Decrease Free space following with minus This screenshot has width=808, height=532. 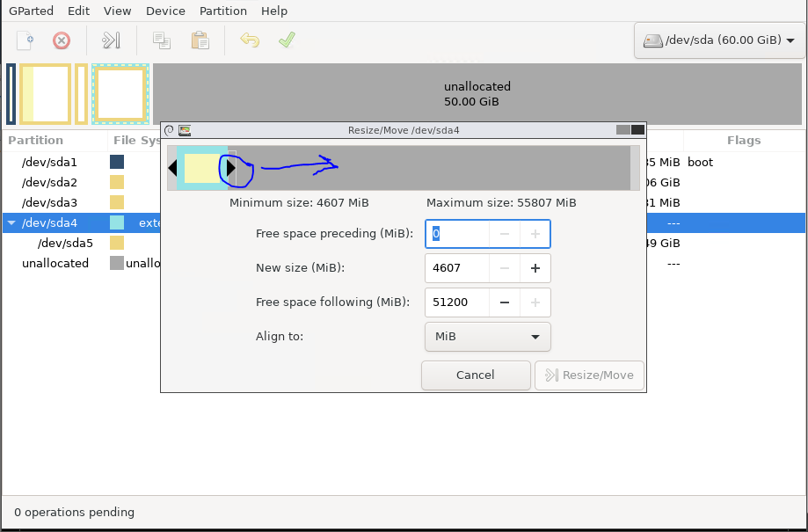tap(505, 302)
